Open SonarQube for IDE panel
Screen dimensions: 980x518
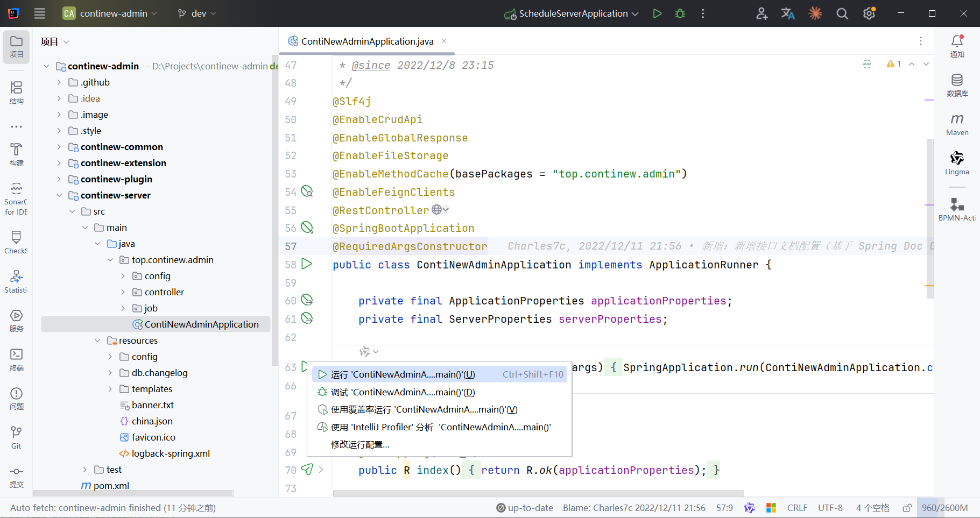point(16,199)
